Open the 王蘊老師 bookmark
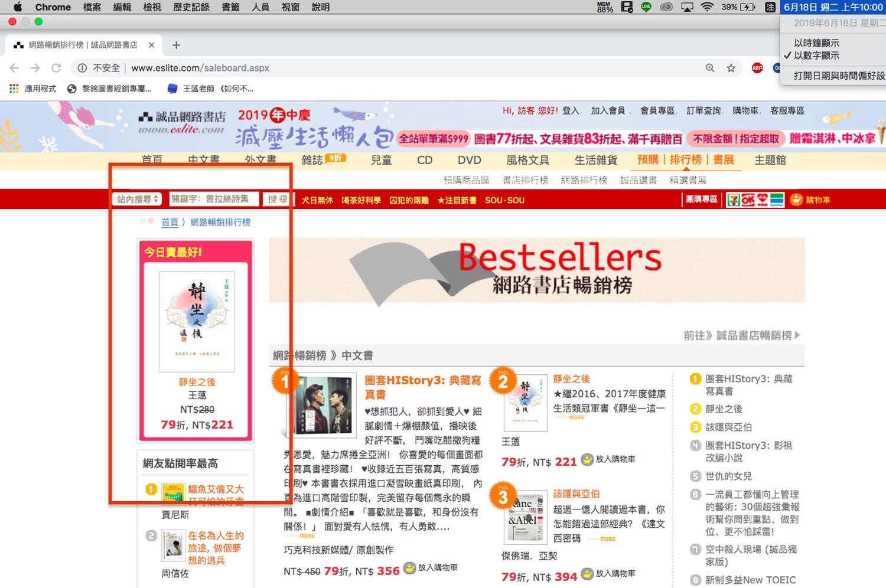Image resolution: width=886 pixels, height=588 pixels. click(x=210, y=89)
